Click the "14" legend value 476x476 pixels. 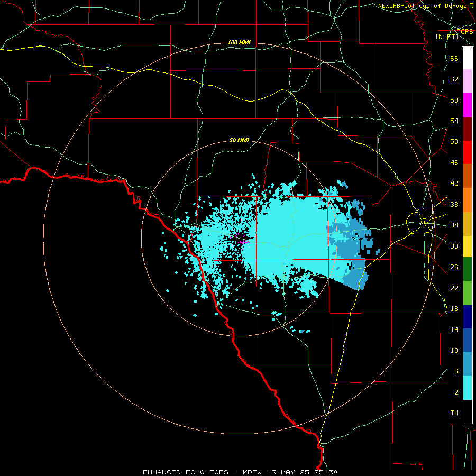pos(454,329)
